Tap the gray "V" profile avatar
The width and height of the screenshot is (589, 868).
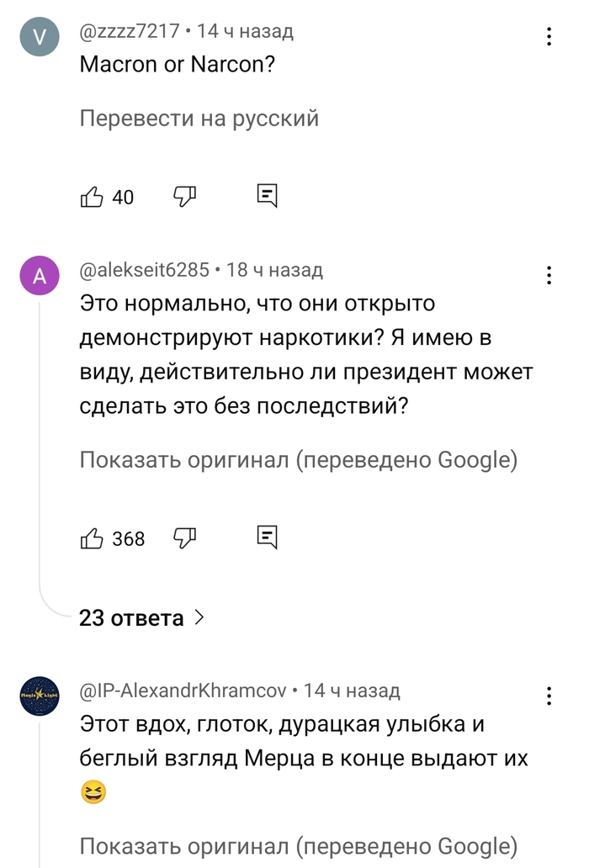coord(40,39)
